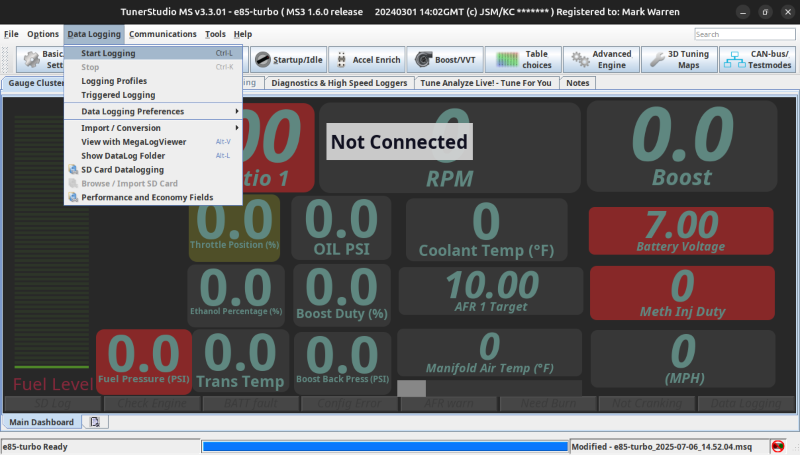Select the Main Dashboard tab

pyautogui.click(x=41, y=422)
